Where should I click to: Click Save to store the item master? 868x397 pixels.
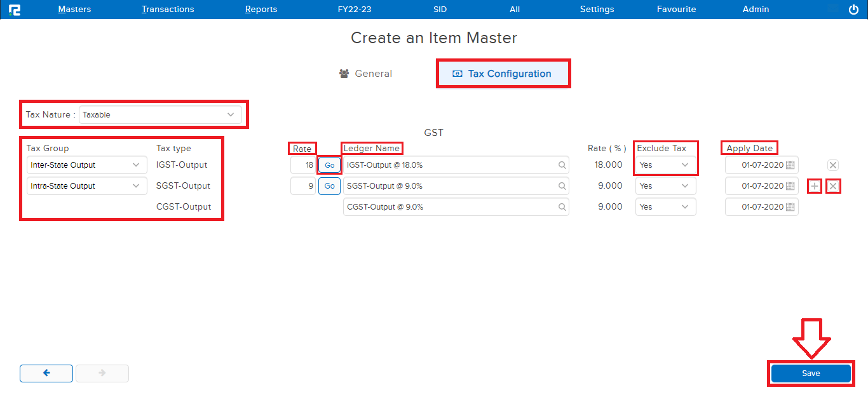(x=810, y=373)
